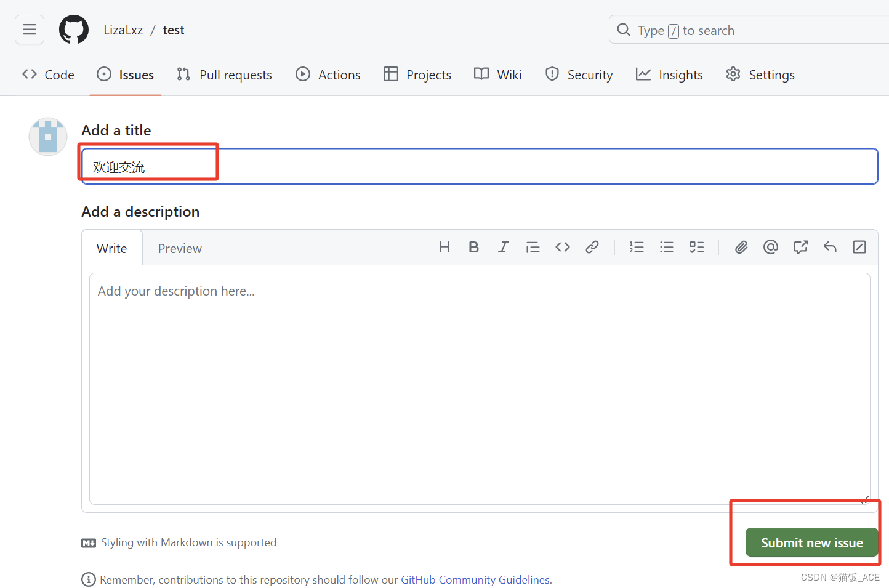The height and width of the screenshot is (588, 889).
Task: Open the Projects tab
Action: tap(417, 75)
